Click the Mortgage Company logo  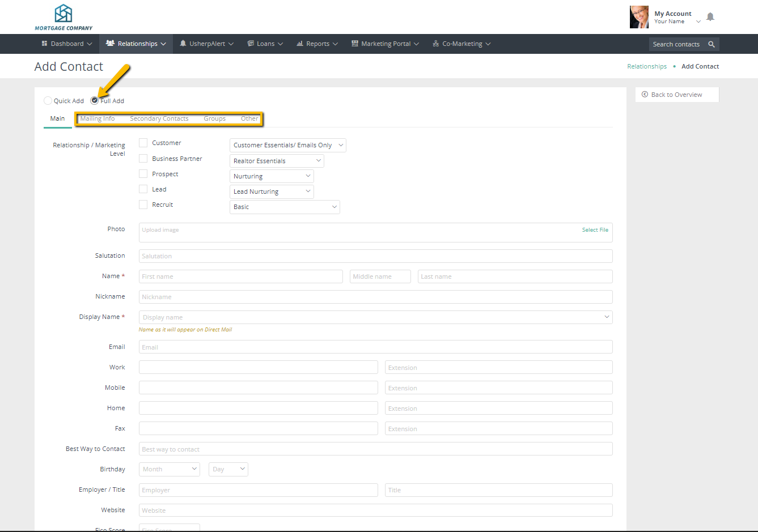pyautogui.click(x=63, y=18)
